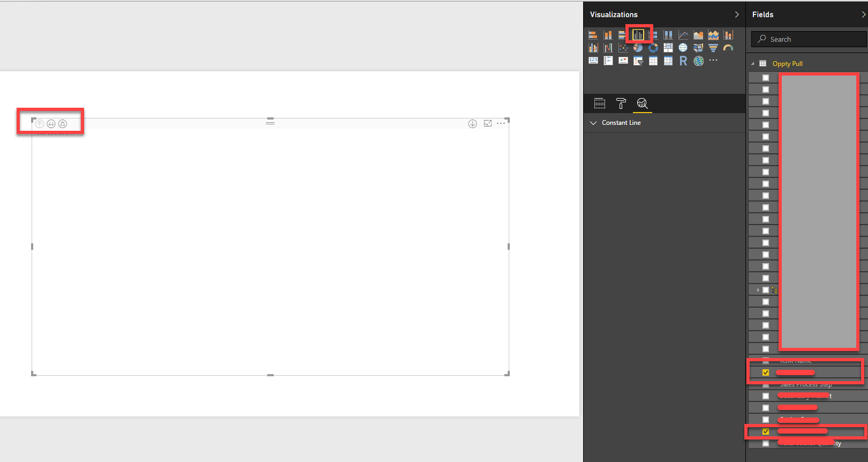
Task: Select the stacked column chart visualization
Action: pos(608,35)
